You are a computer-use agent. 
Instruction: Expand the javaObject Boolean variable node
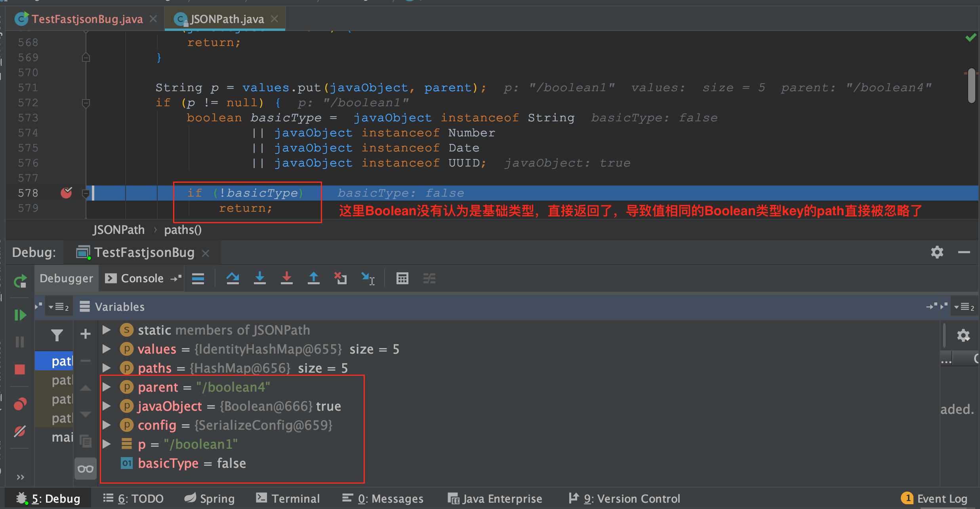[x=106, y=406]
